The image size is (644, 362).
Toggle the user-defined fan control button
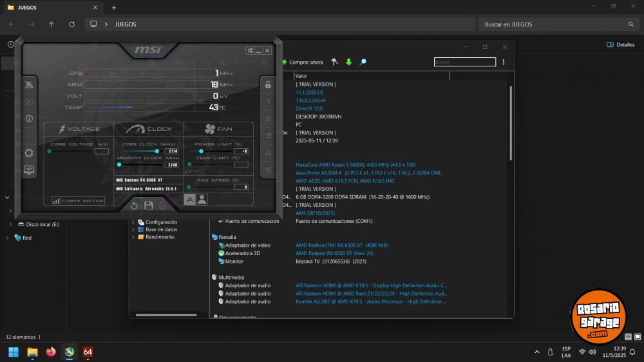tap(202, 200)
